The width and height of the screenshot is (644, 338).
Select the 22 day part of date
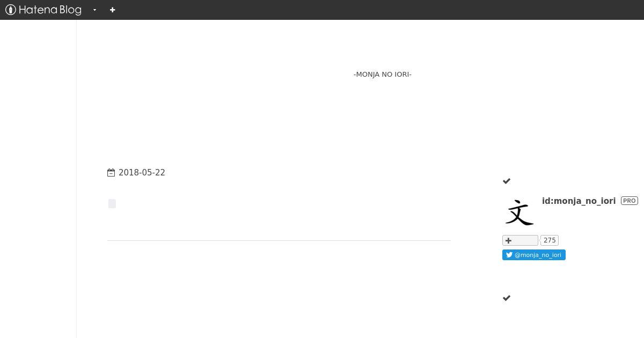click(x=160, y=173)
